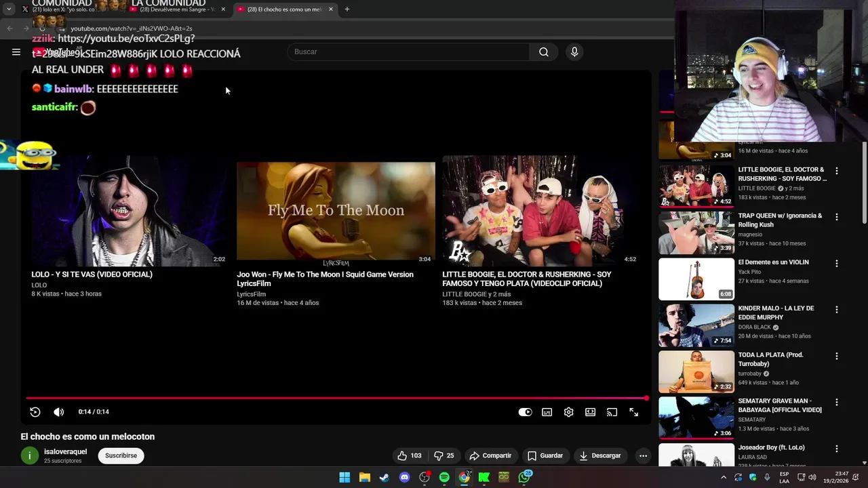Go back with browser back arrow
The height and width of the screenshot is (488, 868).
tap(9, 28)
